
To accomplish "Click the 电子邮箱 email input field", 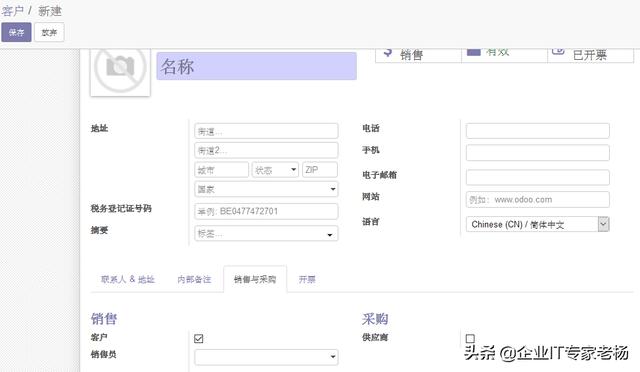I will [x=538, y=177].
